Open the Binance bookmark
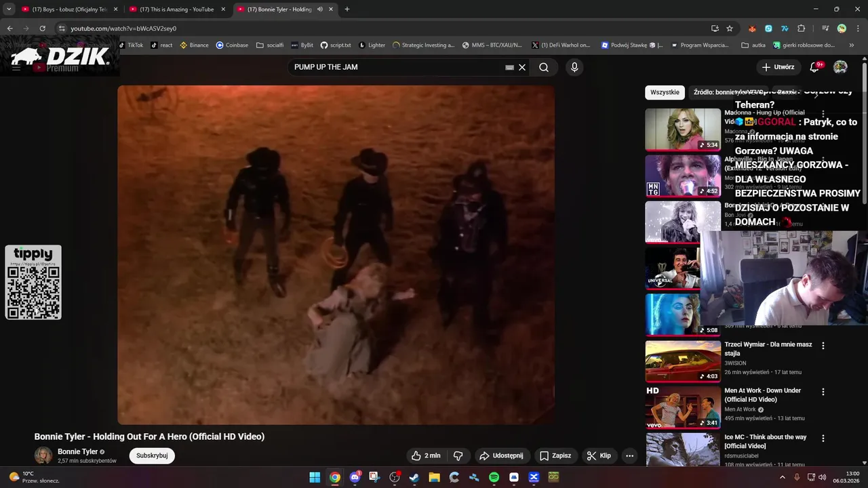This screenshot has height=488, width=868. 194,45
